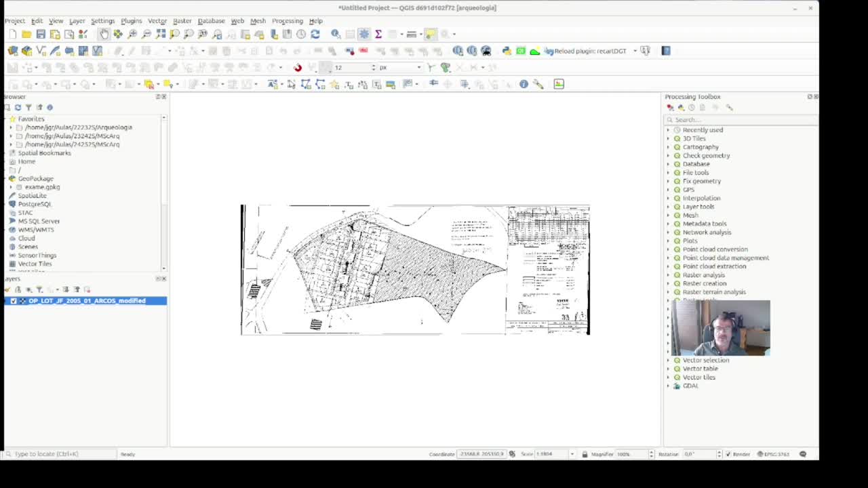868x488 pixels.
Task: Expand the Raster analysis group in toolbox
Action: pyautogui.click(x=668, y=275)
